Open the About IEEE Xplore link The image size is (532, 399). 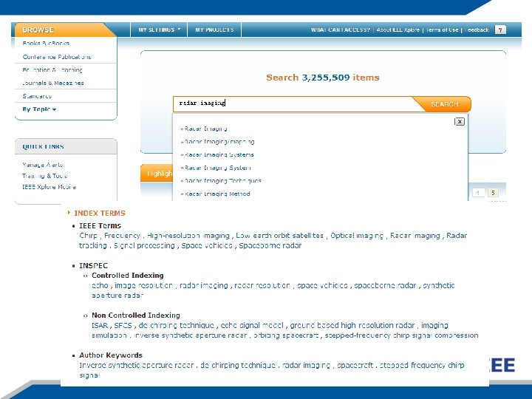click(398, 30)
